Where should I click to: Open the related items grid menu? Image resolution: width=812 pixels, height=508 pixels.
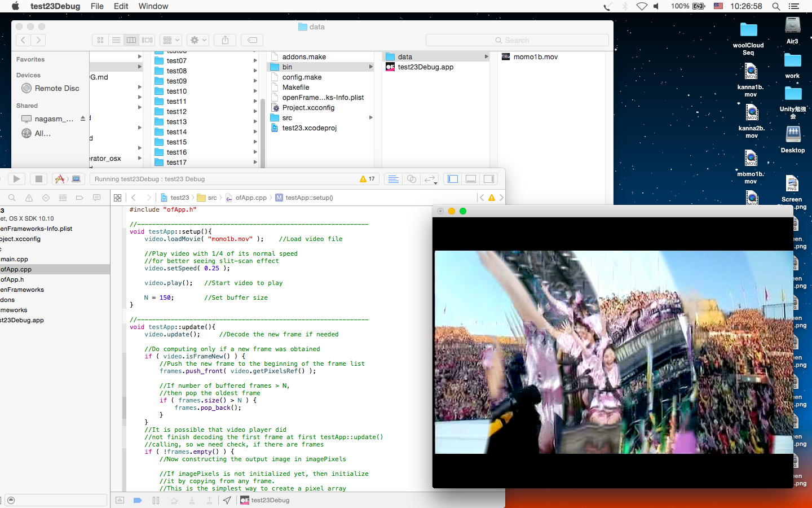[x=117, y=198]
